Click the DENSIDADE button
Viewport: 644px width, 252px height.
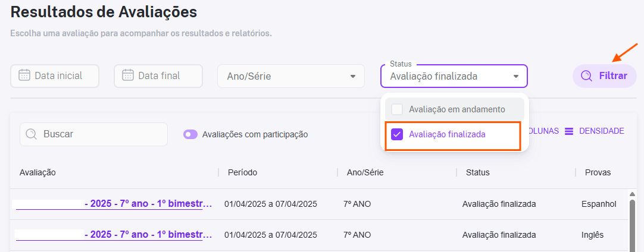pyautogui.click(x=595, y=131)
